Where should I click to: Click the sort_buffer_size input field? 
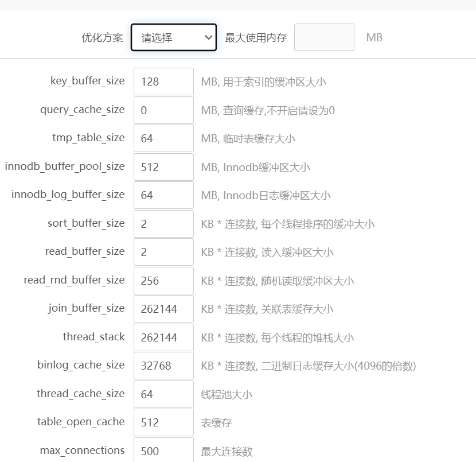tap(163, 224)
